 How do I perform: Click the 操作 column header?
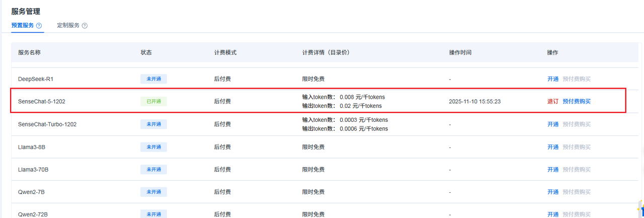pos(553,52)
